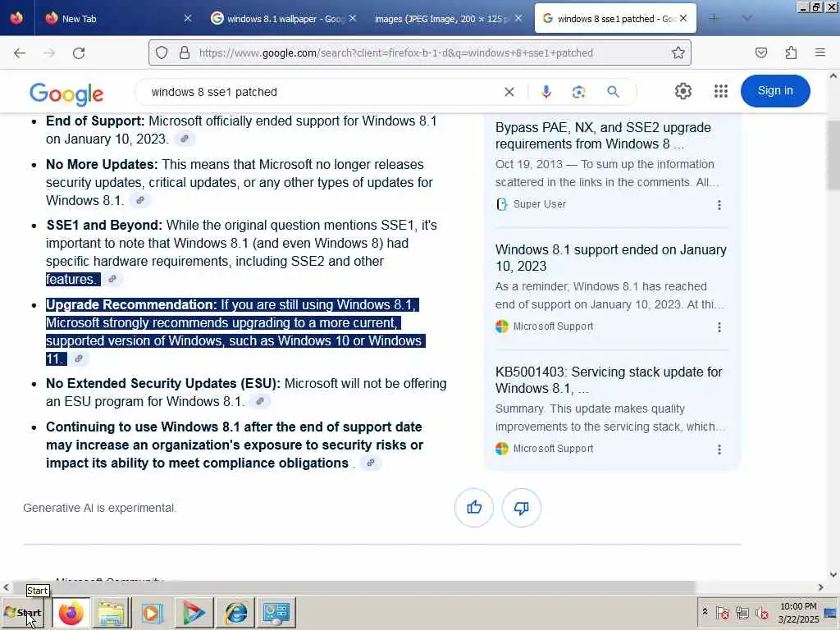This screenshot has width=840, height=630.
Task: Open Save to Pocket icon
Action: coord(761,52)
